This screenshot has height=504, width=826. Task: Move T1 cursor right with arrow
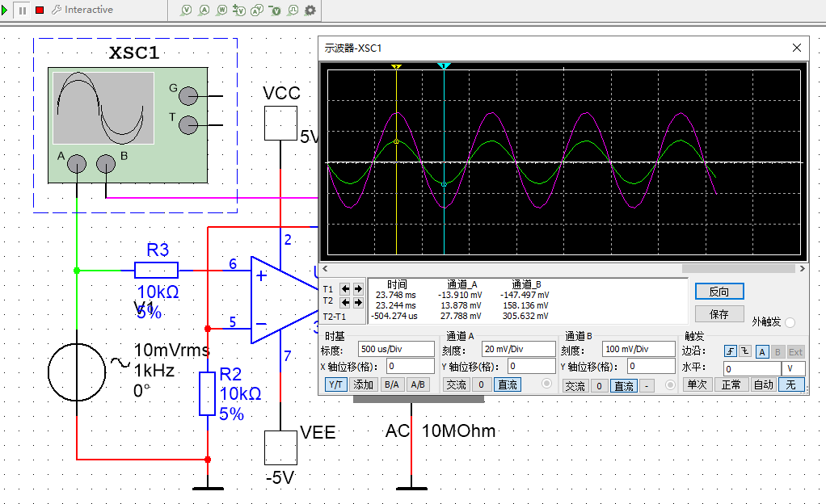point(358,288)
